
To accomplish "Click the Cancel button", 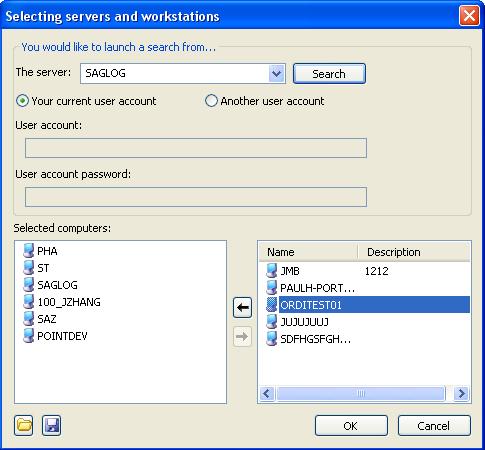I will pos(434,426).
